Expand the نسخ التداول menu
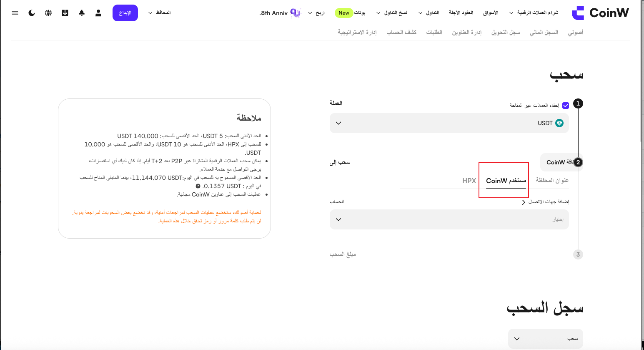Viewport: 644px width, 350px height. (x=392, y=13)
